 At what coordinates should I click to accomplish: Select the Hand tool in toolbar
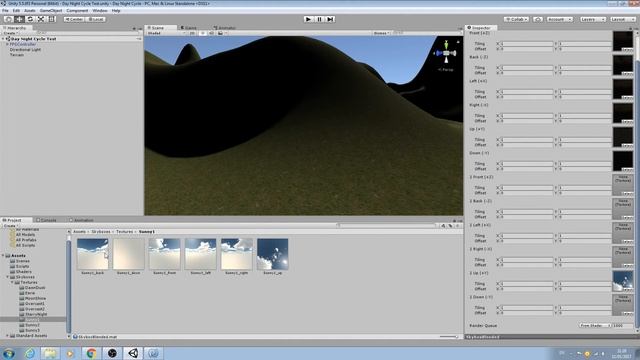coord(8,19)
